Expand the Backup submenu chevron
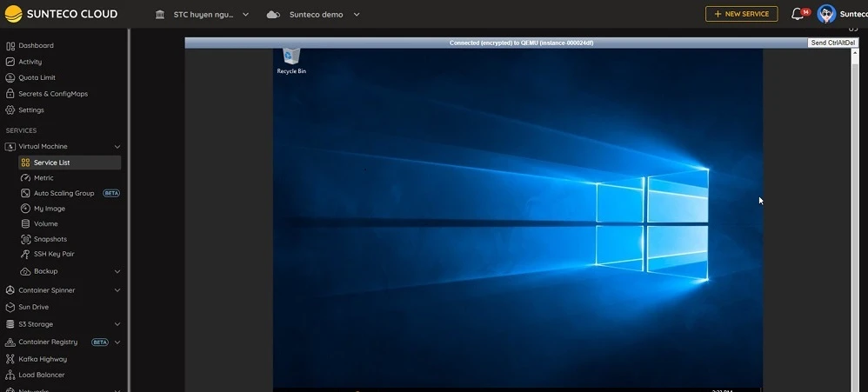 [117, 271]
